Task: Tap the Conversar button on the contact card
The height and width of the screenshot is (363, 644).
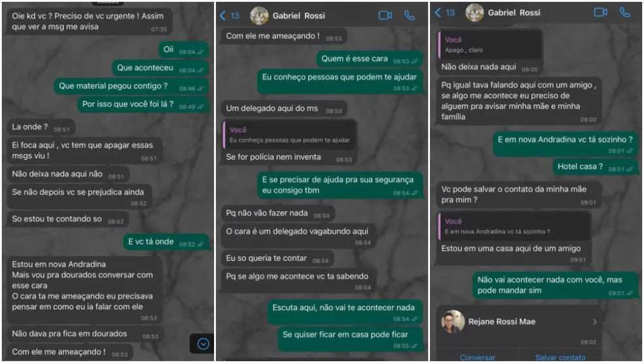Action: click(x=477, y=357)
